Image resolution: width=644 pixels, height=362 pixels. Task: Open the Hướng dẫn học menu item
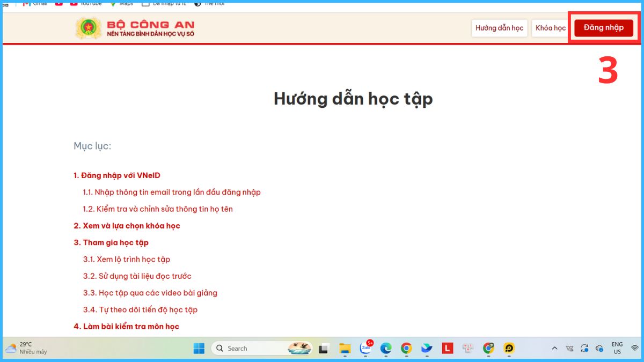click(x=499, y=28)
